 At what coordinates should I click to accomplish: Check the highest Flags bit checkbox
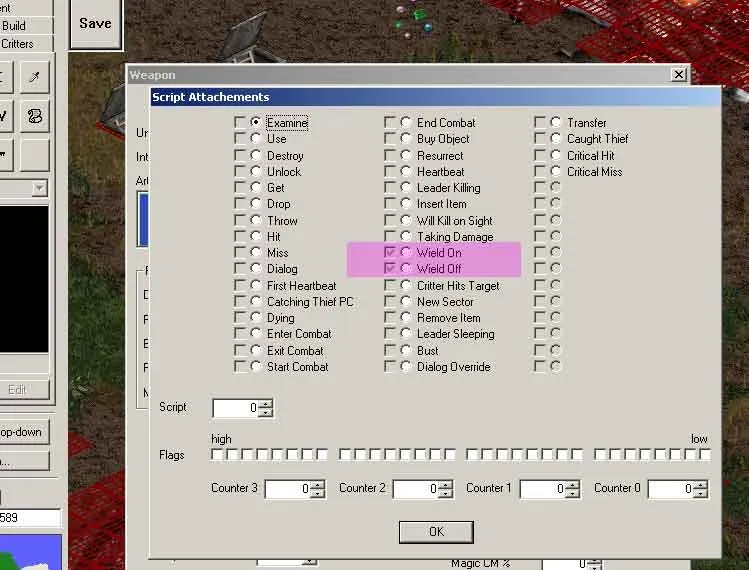[x=217, y=455]
